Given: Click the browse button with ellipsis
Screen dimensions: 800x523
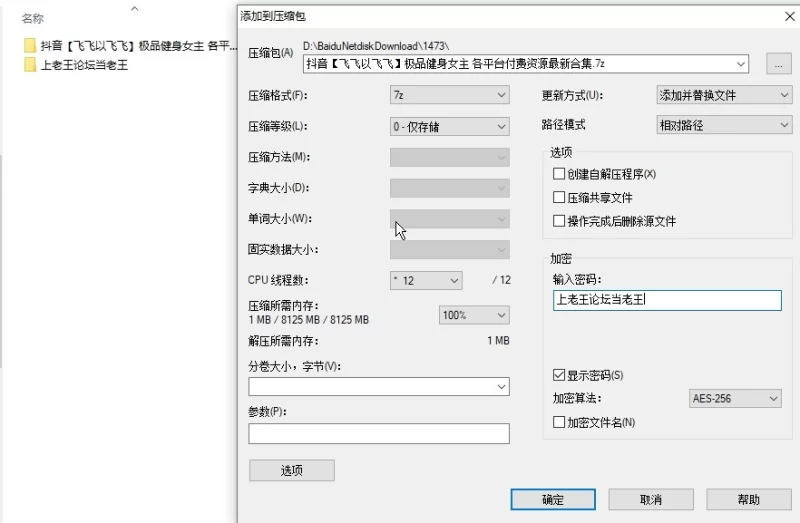Looking at the screenshot, I should [779, 64].
